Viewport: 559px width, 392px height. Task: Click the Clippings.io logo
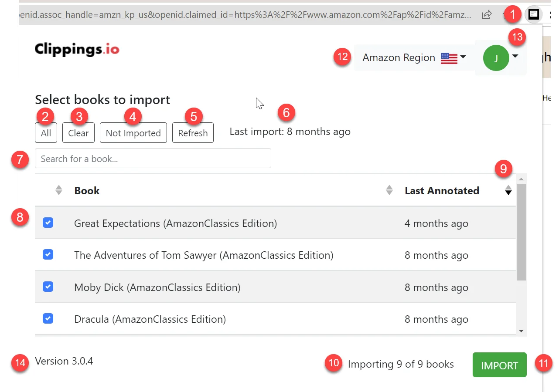(77, 49)
